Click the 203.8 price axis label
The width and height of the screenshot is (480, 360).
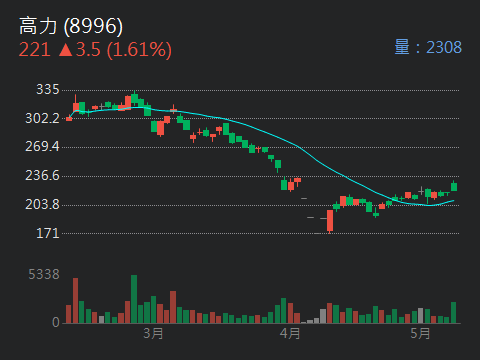[x=42, y=204]
